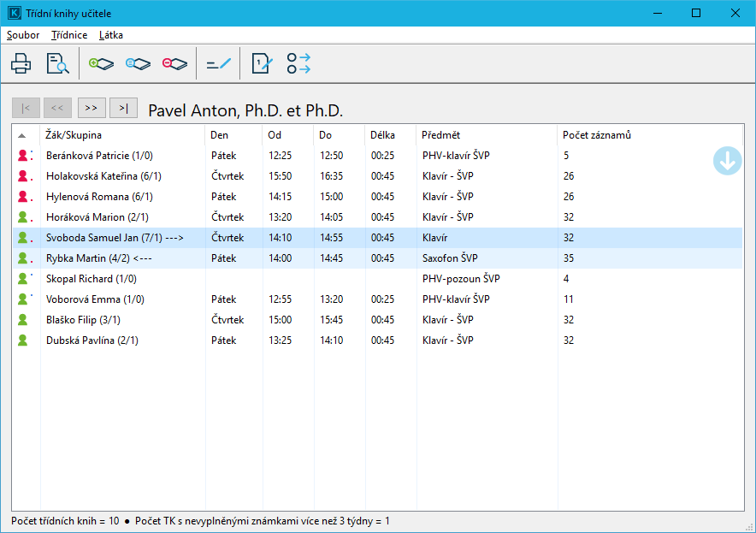Click the blue down-arrow circle button
This screenshot has width=756, height=533.
pyautogui.click(x=727, y=161)
